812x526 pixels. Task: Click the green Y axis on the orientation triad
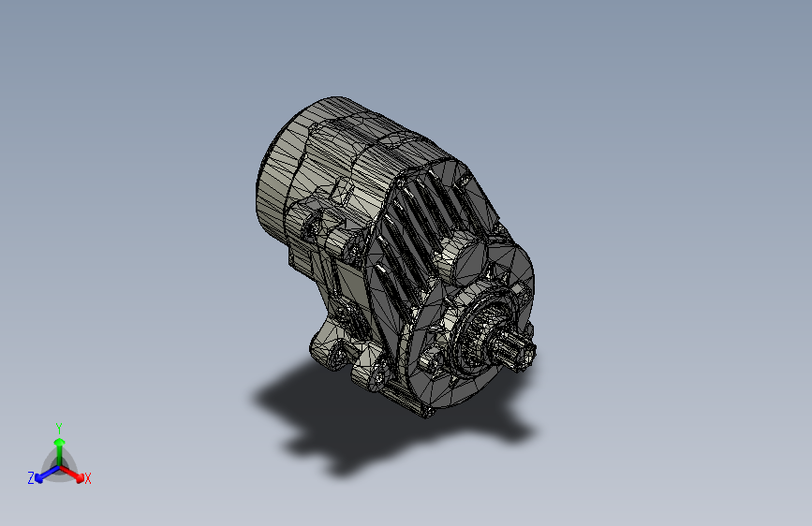tap(59, 452)
